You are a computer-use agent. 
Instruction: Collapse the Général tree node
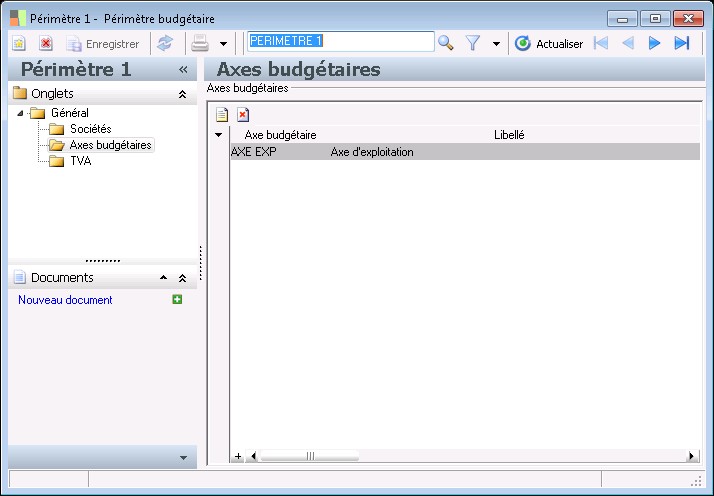(x=20, y=113)
